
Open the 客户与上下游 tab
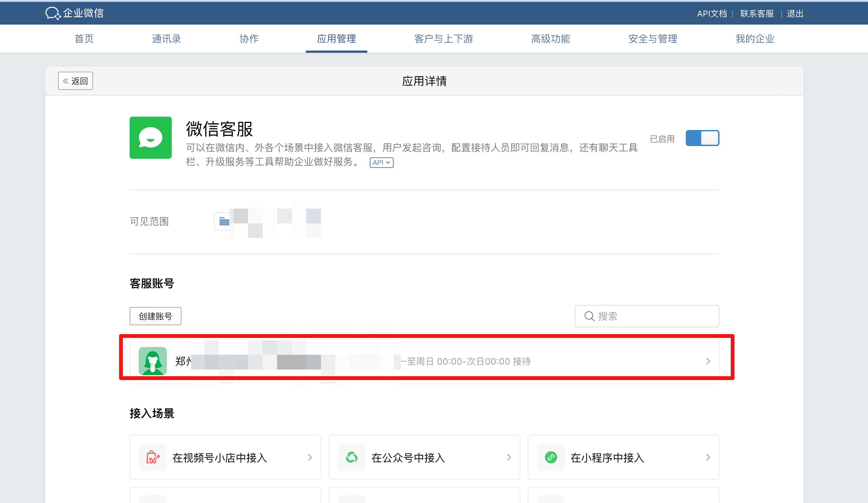click(x=443, y=39)
